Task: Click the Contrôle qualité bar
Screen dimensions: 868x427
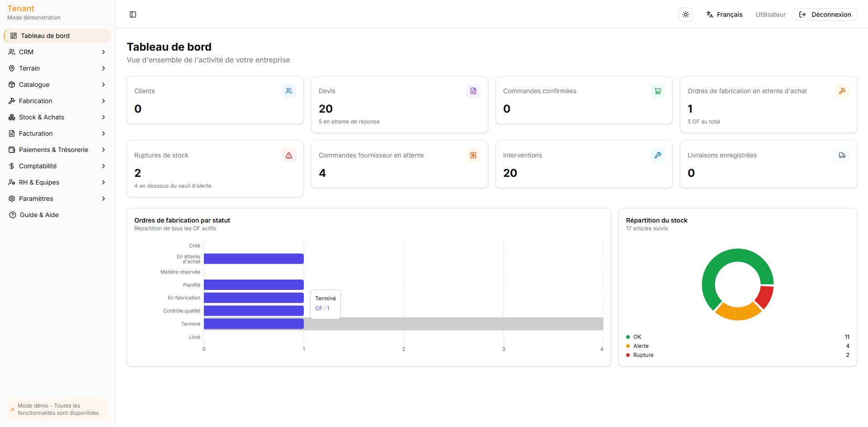Action: (254, 311)
